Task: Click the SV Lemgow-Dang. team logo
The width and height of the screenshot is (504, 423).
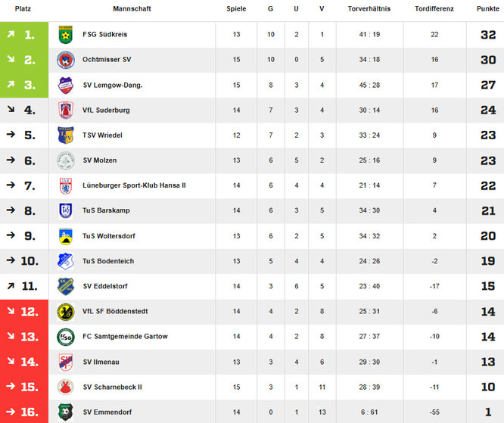Action: pyautogui.click(x=66, y=85)
